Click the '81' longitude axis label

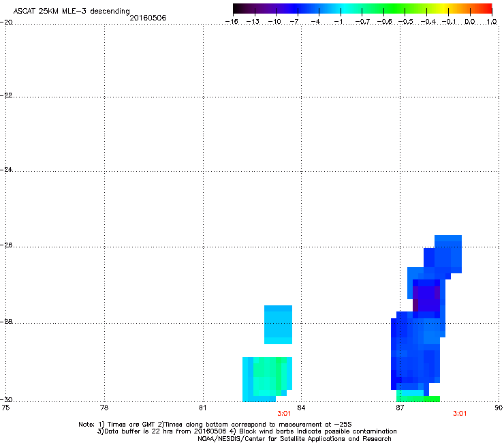tap(202, 408)
